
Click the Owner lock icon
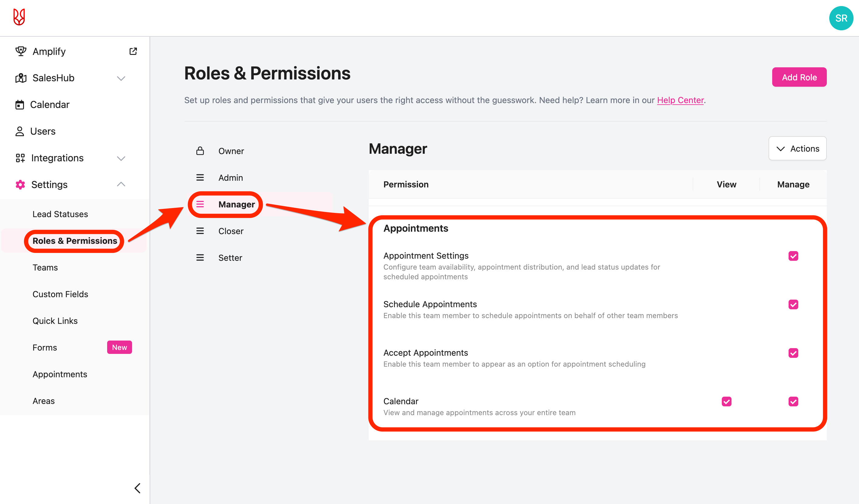(x=200, y=151)
